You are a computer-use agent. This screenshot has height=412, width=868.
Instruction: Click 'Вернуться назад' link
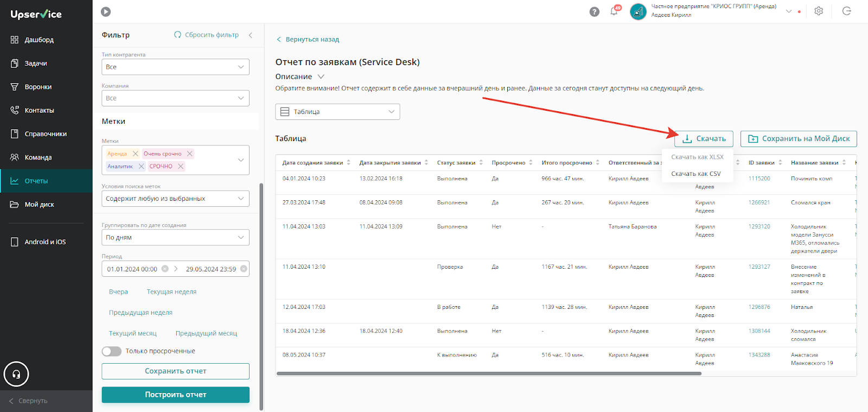(308, 40)
